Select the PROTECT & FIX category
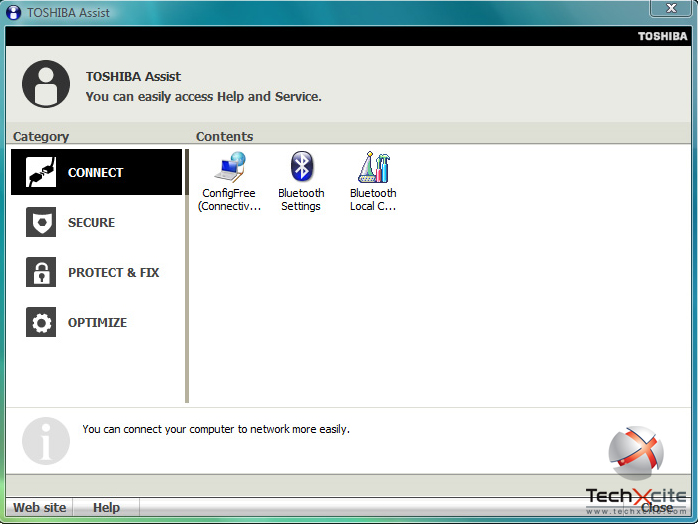The width and height of the screenshot is (698, 524). click(x=97, y=272)
